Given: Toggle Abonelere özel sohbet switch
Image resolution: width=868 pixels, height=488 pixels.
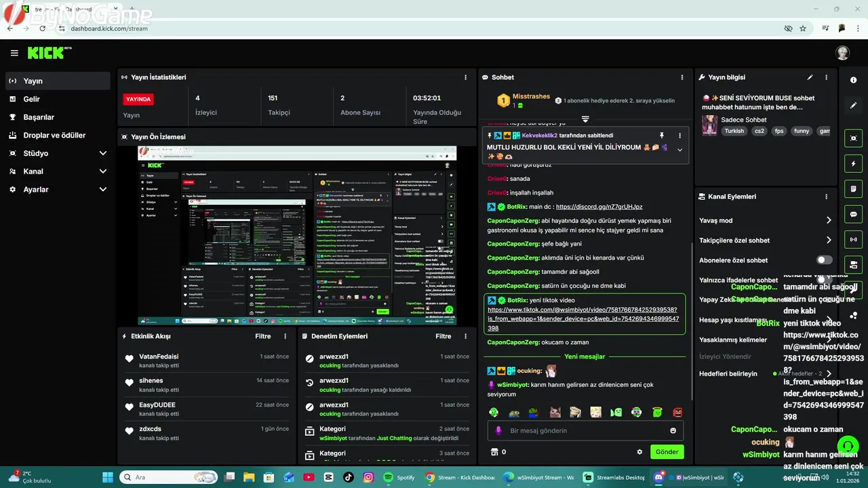Looking at the screenshot, I should pos(824,260).
